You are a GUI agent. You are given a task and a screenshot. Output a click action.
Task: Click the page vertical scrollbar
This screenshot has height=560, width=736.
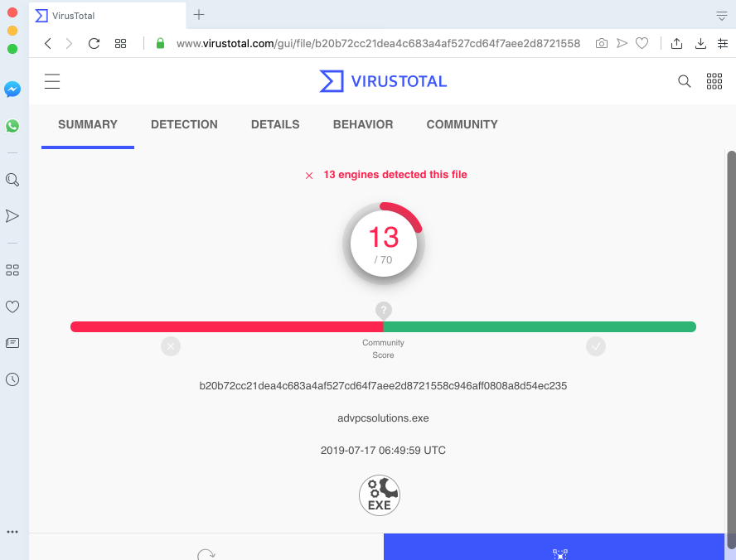[731, 350]
